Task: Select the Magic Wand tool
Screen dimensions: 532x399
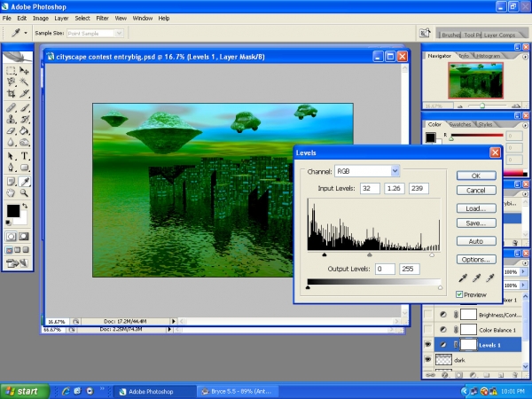Action: [24, 82]
